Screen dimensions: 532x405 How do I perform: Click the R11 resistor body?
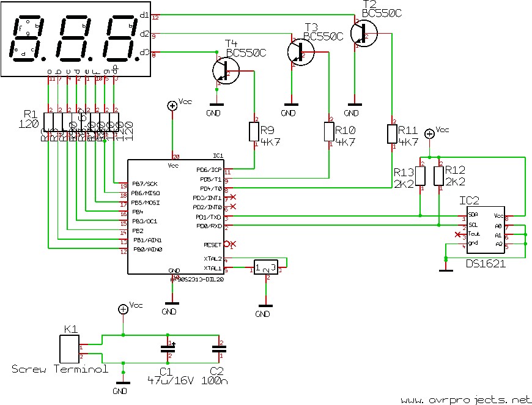click(x=392, y=134)
